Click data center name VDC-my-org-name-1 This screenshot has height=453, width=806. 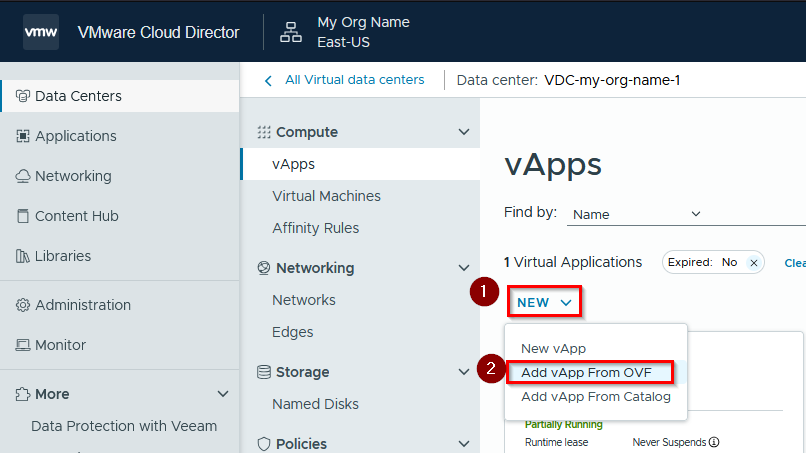(x=612, y=80)
